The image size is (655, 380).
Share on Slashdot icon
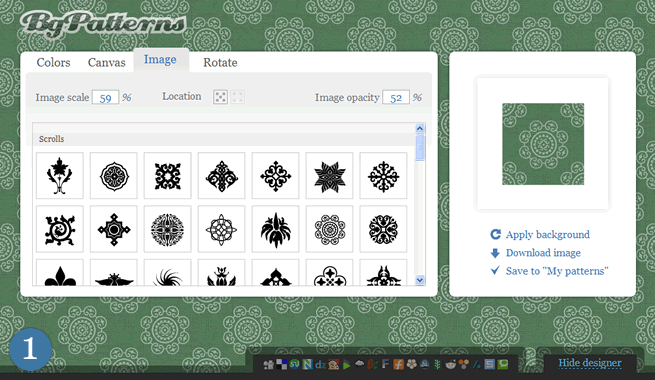point(477,365)
